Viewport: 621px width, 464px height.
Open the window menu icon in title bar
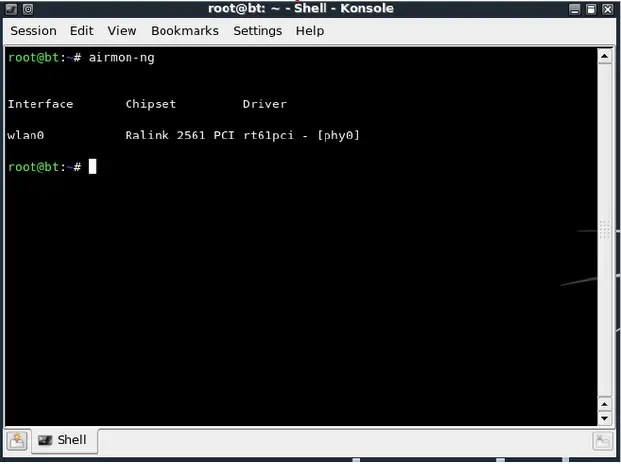11,9
